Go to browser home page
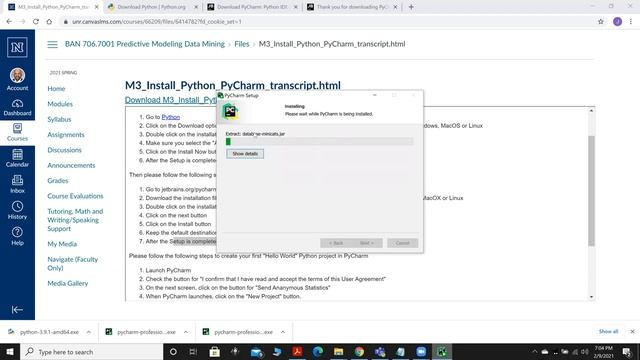 (x=49, y=22)
